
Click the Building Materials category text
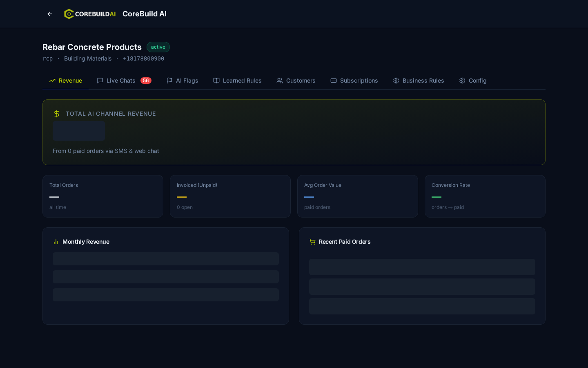(88, 58)
